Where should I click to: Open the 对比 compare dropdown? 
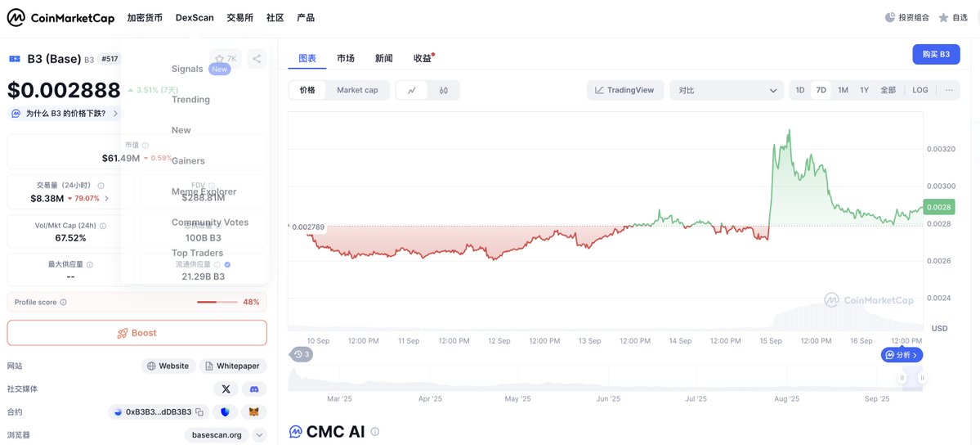727,90
